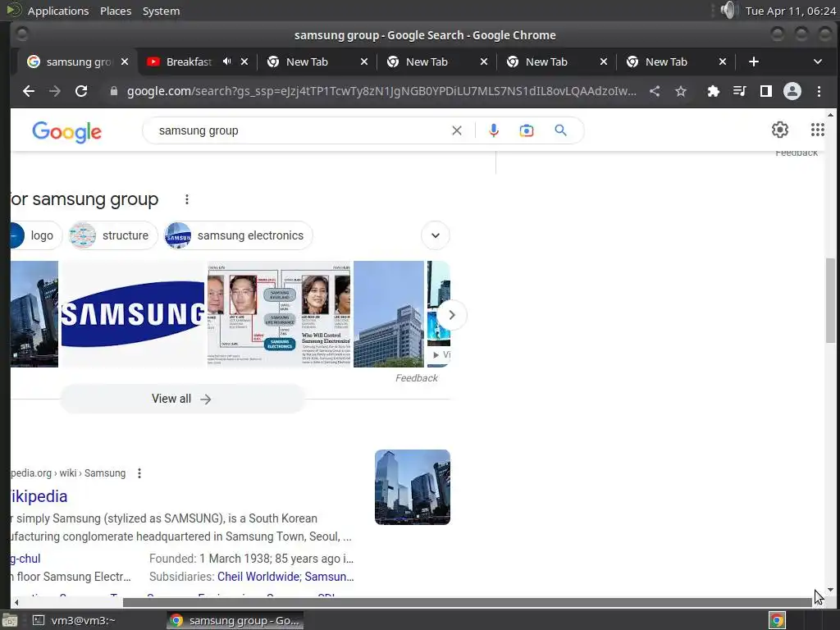Open the gray office building image
Image resolution: width=840 pixels, height=630 pixels.
389,314
